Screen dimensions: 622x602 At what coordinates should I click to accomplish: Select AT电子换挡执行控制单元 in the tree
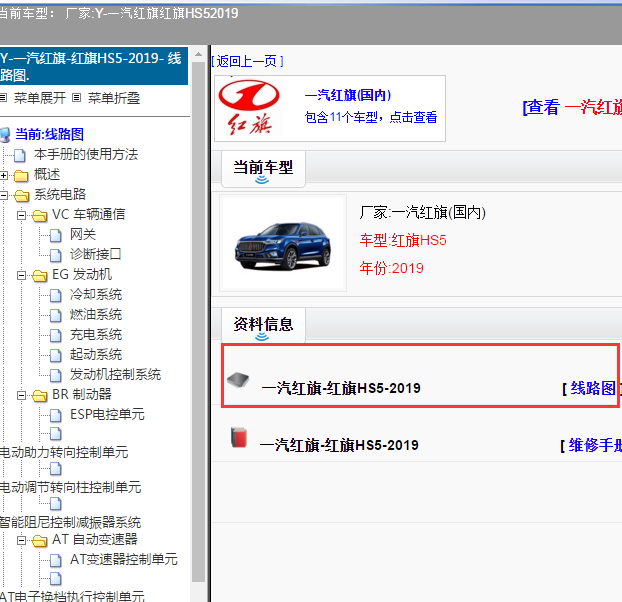click(x=72, y=596)
